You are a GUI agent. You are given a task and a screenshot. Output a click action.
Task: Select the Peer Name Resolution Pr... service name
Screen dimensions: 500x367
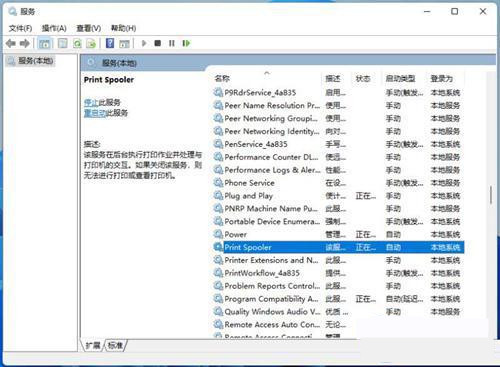click(x=272, y=105)
